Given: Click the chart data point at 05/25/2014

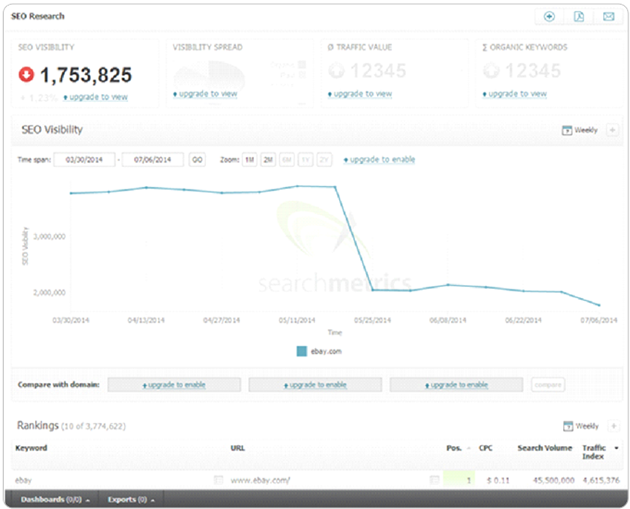Looking at the screenshot, I should coord(373,290).
